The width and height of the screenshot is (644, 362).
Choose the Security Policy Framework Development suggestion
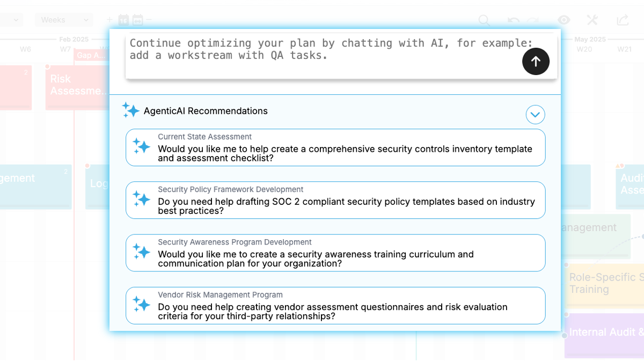tap(335, 200)
